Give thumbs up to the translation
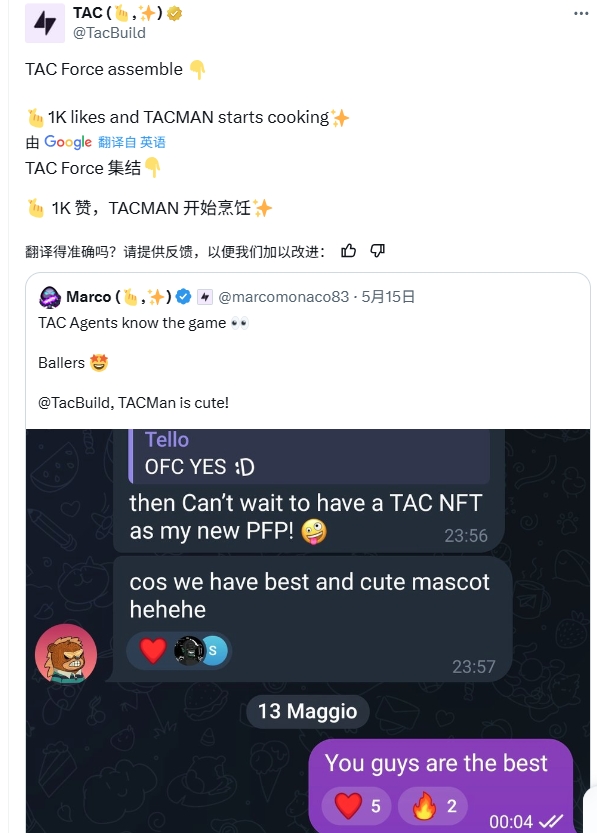597x833 pixels. 348,251
